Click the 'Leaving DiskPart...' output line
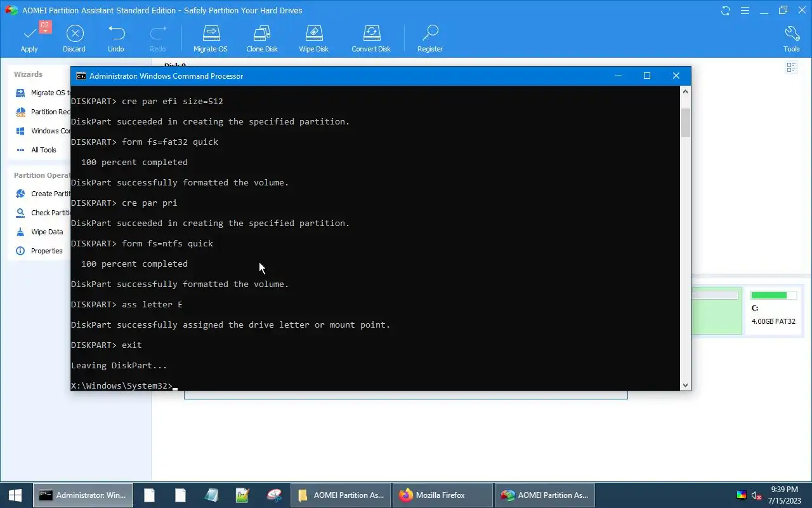Screen dimensions: 812x508 pyautogui.click(x=119, y=365)
